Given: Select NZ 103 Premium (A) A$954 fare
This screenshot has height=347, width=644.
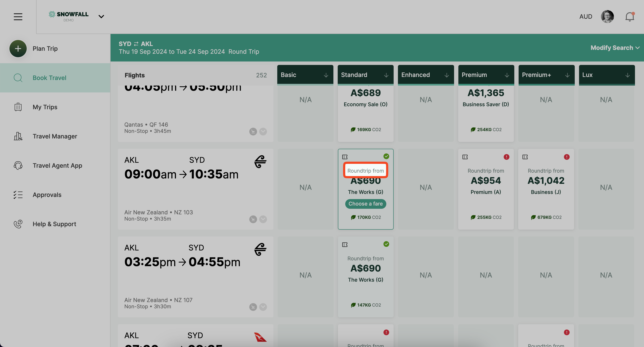Looking at the screenshot, I should 486,189.
